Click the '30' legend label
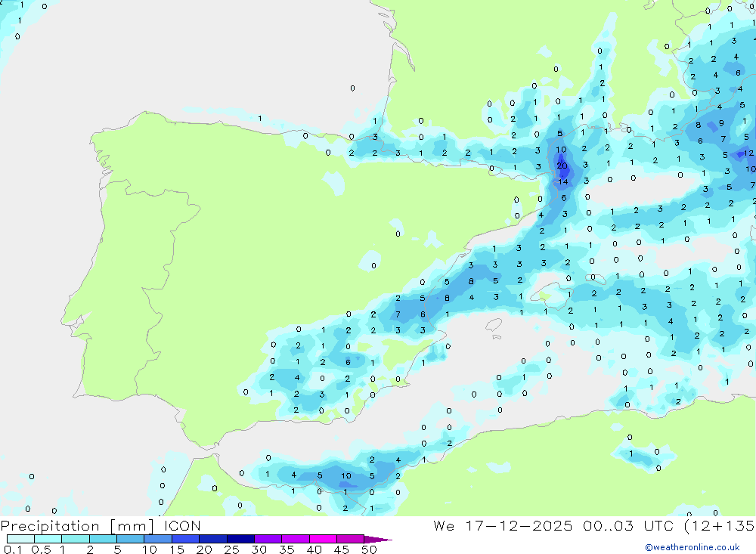The width and height of the screenshot is (756, 554). click(x=259, y=549)
